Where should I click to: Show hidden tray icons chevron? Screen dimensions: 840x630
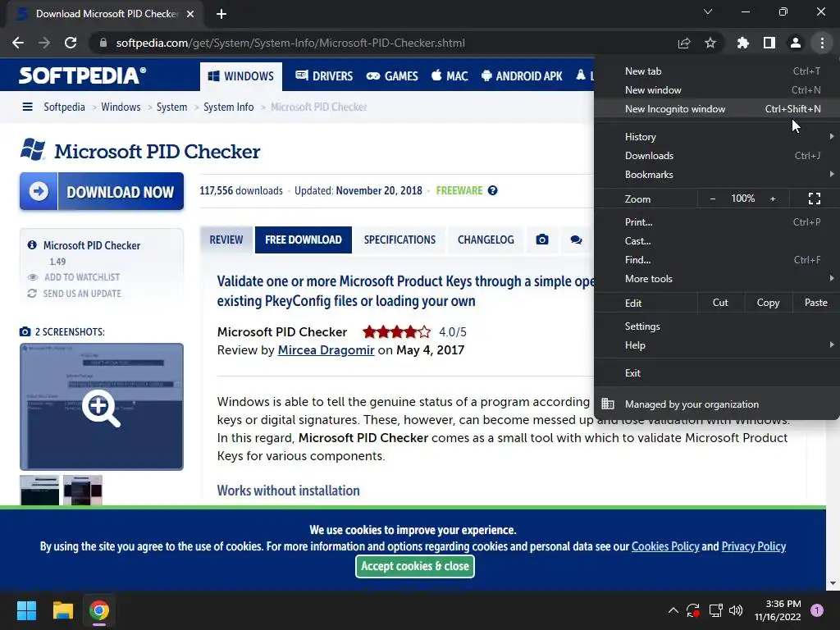tap(673, 610)
